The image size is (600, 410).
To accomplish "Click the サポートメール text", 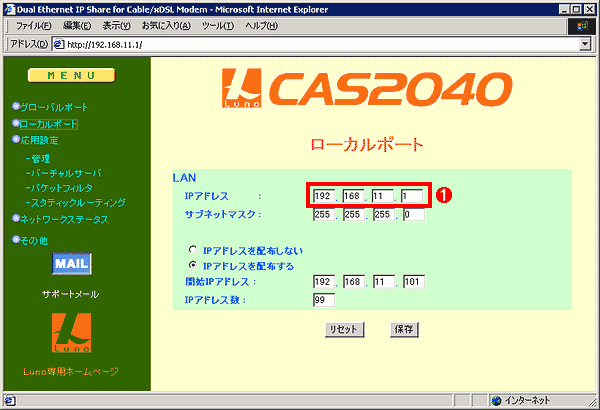I will (x=71, y=294).
